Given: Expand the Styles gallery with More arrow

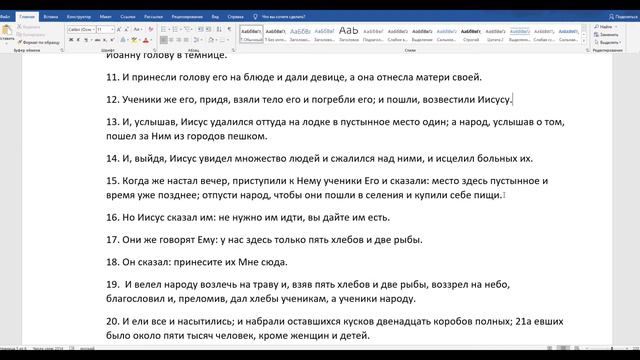Looking at the screenshot, I should [x=584, y=41].
